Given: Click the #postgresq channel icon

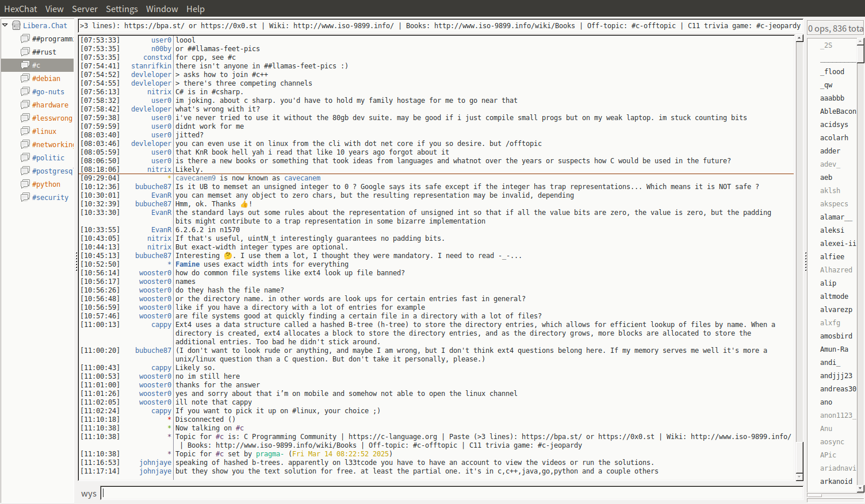Looking at the screenshot, I should click(x=25, y=171).
